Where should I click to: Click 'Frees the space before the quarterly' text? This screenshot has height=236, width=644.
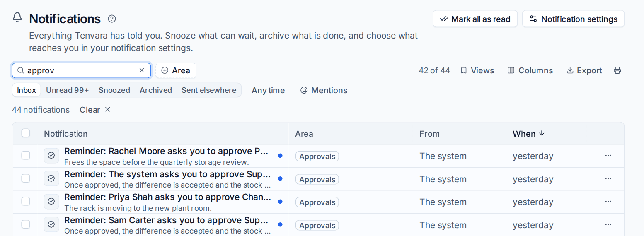pyautogui.click(x=156, y=162)
